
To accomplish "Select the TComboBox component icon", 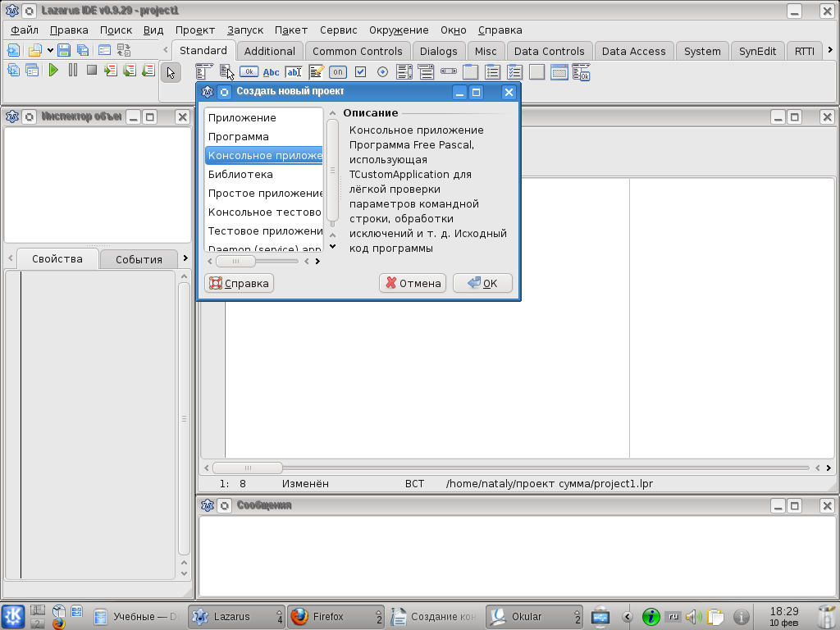I will click(427, 72).
